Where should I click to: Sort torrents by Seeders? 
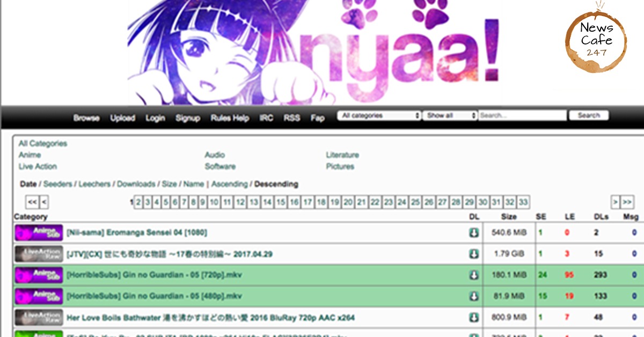[57, 184]
